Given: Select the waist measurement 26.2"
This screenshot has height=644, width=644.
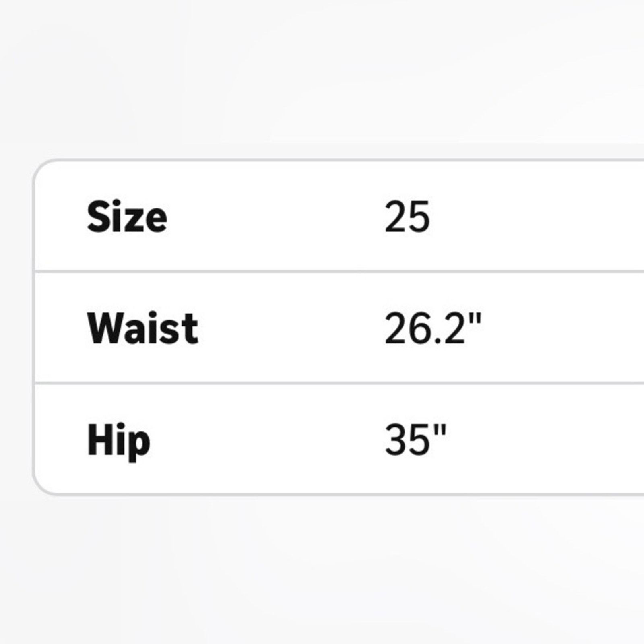Looking at the screenshot, I should coord(433,328).
